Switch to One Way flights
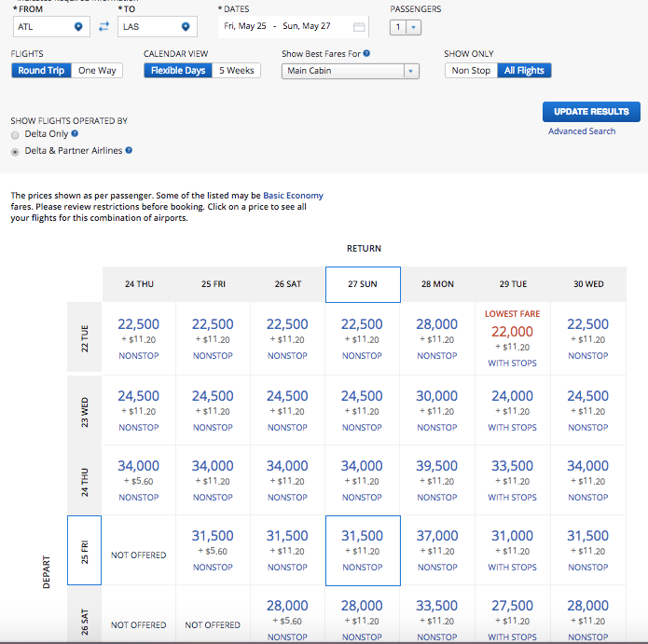648x644 pixels. coord(97,71)
